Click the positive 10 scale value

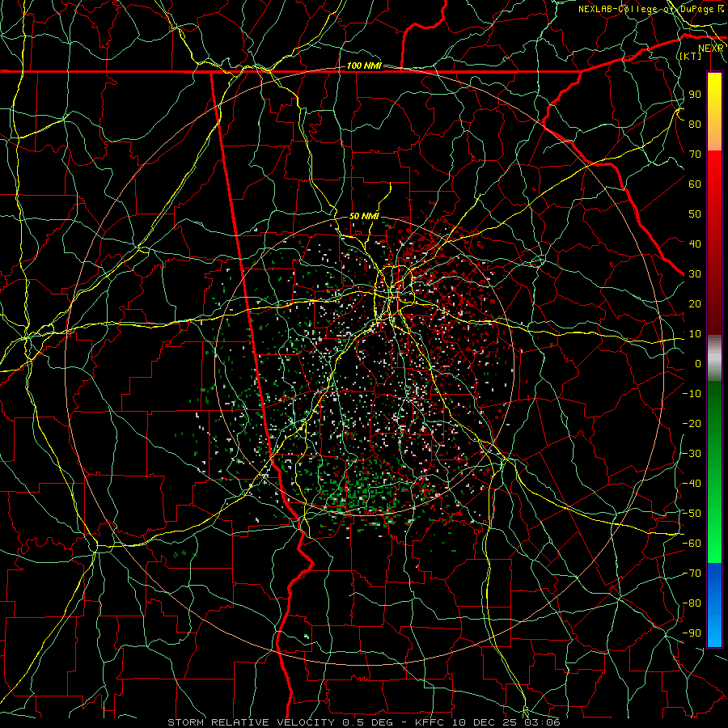click(x=695, y=334)
